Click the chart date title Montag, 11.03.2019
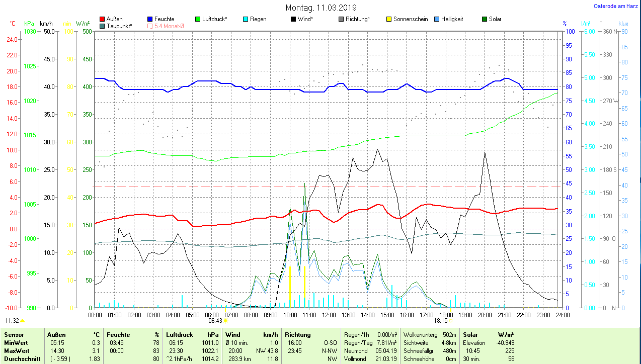 point(321,8)
